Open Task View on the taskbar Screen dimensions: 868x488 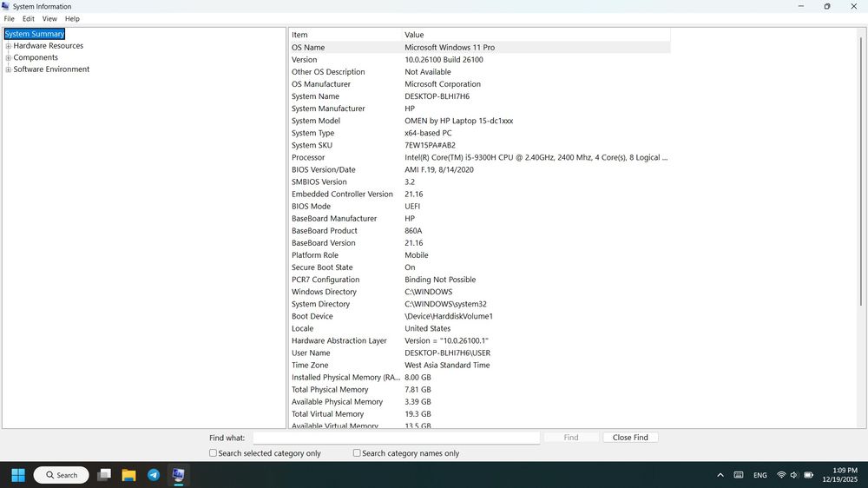point(104,475)
